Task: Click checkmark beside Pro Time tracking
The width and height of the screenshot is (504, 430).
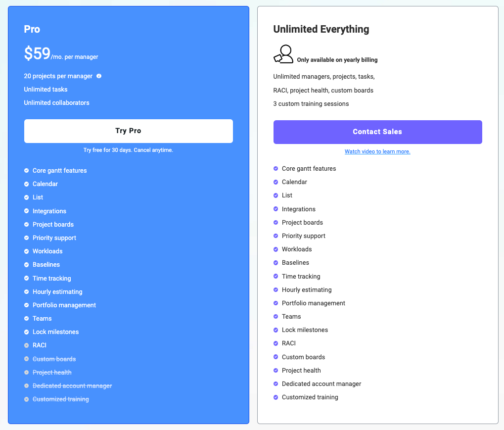Action: (27, 279)
